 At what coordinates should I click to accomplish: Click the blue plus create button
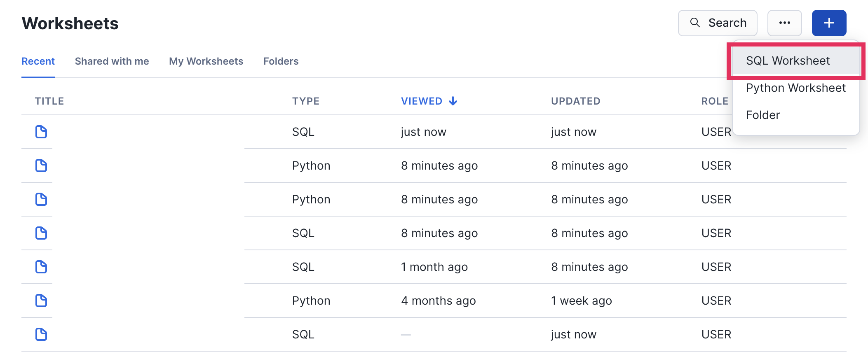tap(828, 23)
